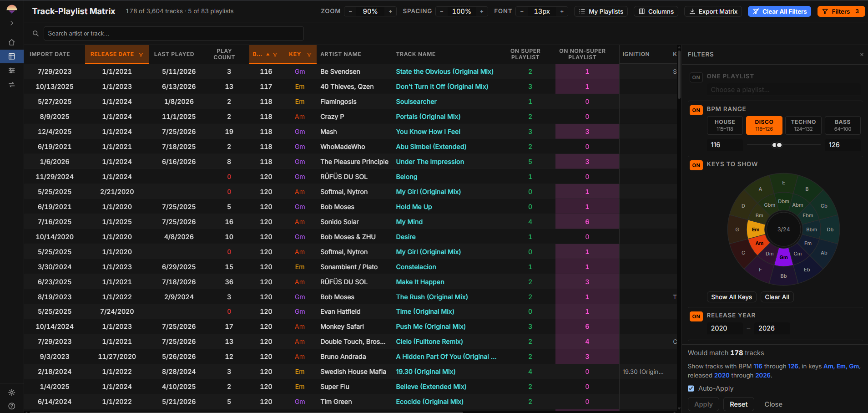Open the sliders settings icon in the sidebar

12,71
